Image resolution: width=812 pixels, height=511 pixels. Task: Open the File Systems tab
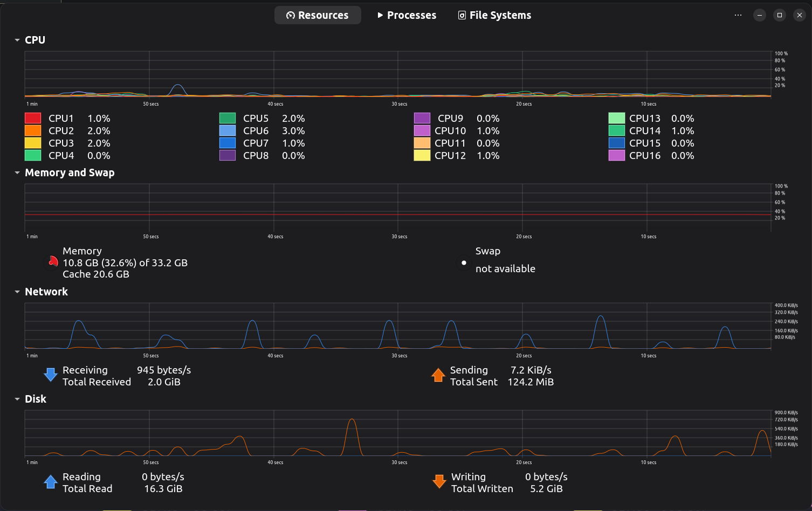pyautogui.click(x=495, y=15)
